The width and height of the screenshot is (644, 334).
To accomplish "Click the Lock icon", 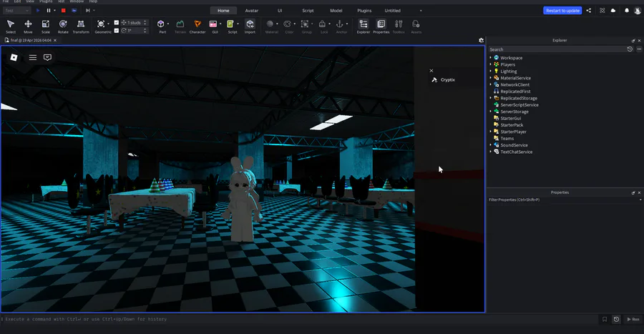I will pyautogui.click(x=323, y=24).
